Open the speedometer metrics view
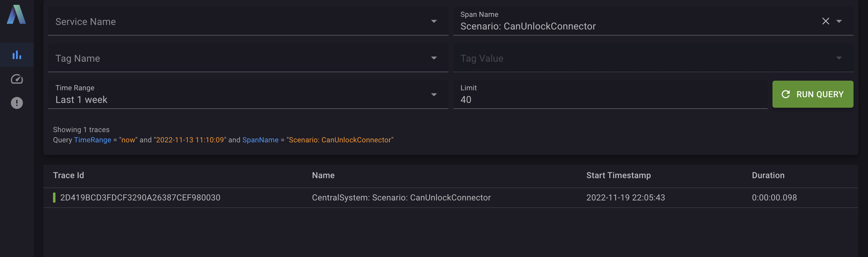Image resolution: width=868 pixels, height=257 pixels. click(17, 79)
